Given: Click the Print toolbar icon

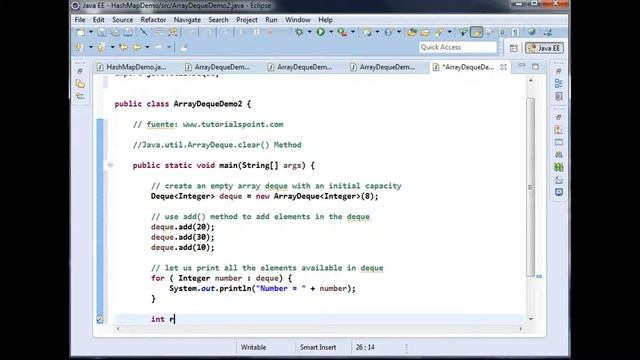Looking at the screenshot, I should click(x=128, y=32).
